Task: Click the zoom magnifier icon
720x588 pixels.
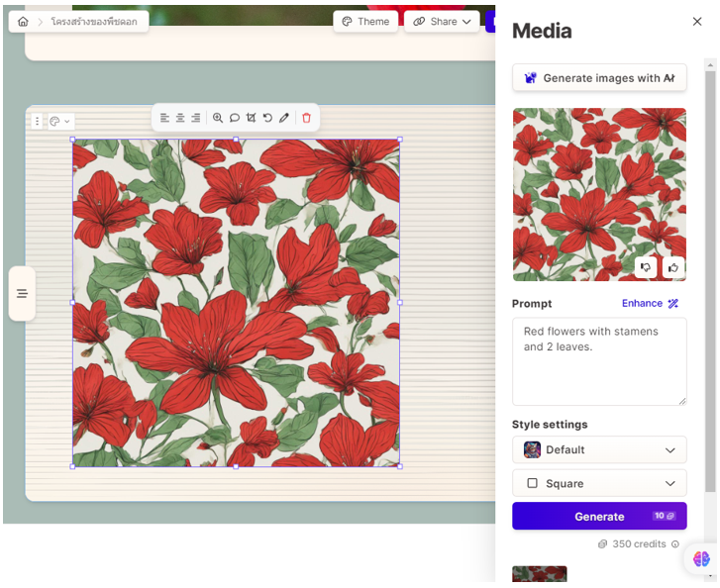Action: coord(218,118)
